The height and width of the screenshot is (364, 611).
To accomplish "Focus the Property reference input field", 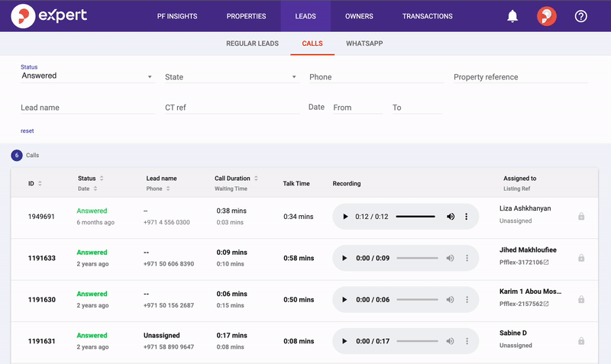I will point(520,77).
